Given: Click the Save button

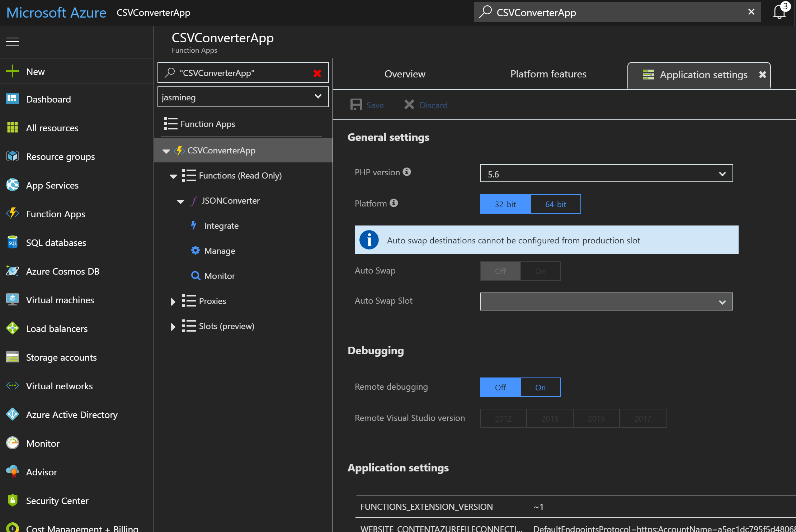Looking at the screenshot, I should tap(367, 105).
